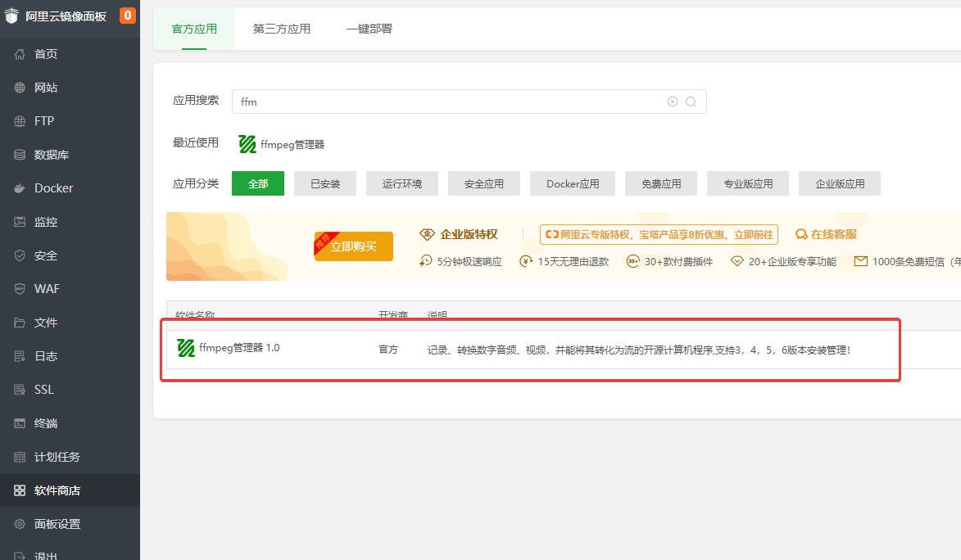This screenshot has width=961, height=560.
Task: Click the shield icon beside 安全
Action: [x=20, y=255]
